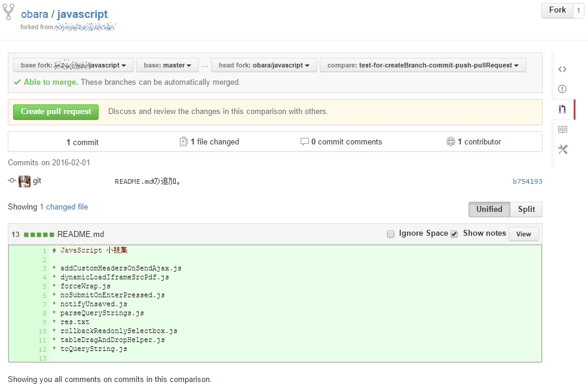Click the # JavaScript 小技集 heading line
The width and height of the screenshot is (588, 388).
tap(90, 250)
